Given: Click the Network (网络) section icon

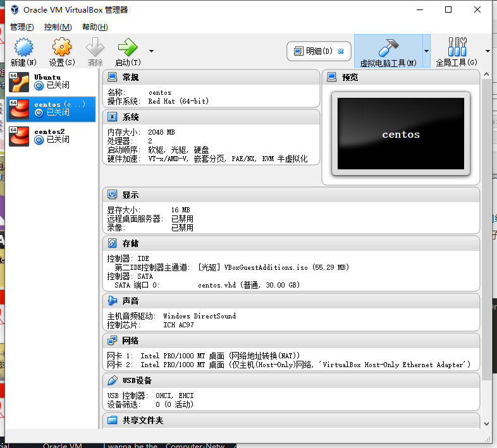Looking at the screenshot, I should (112, 341).
